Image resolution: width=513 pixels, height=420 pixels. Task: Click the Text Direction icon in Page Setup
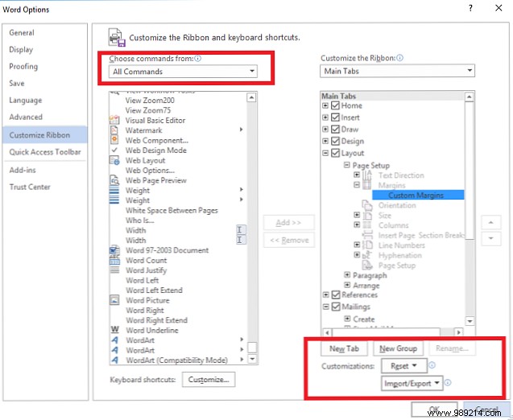pyautogui.click(x=367, y=175)
